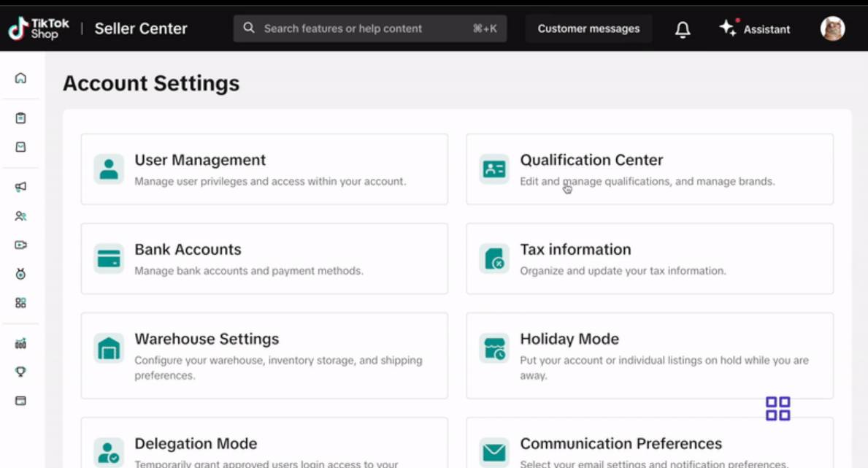
Task: Open Qualification Center
Action: pyautogui.click(x=649, y=169)
